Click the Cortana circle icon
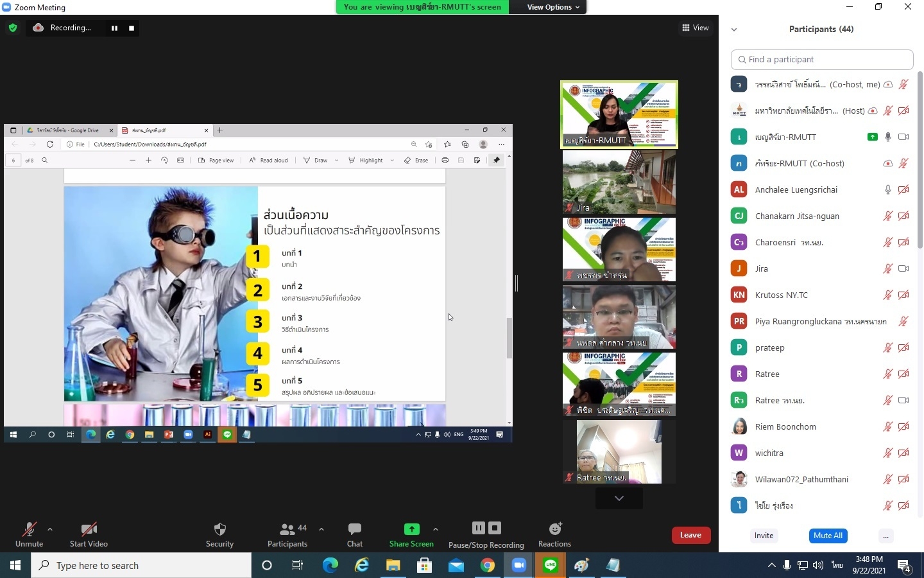The image size is (924, 578). tap(267, 565)
